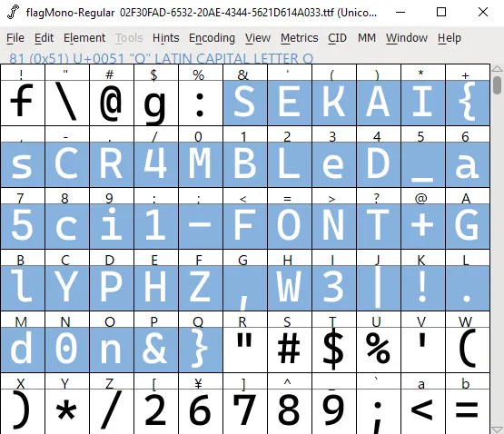Select 'g' glyph cell under '$' label

(156, 103)
